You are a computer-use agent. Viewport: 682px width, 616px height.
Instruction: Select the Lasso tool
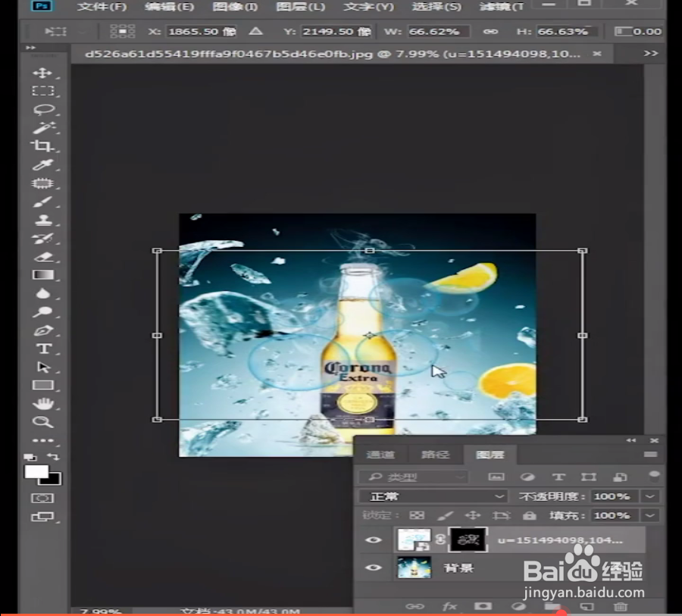click(42, 110)
